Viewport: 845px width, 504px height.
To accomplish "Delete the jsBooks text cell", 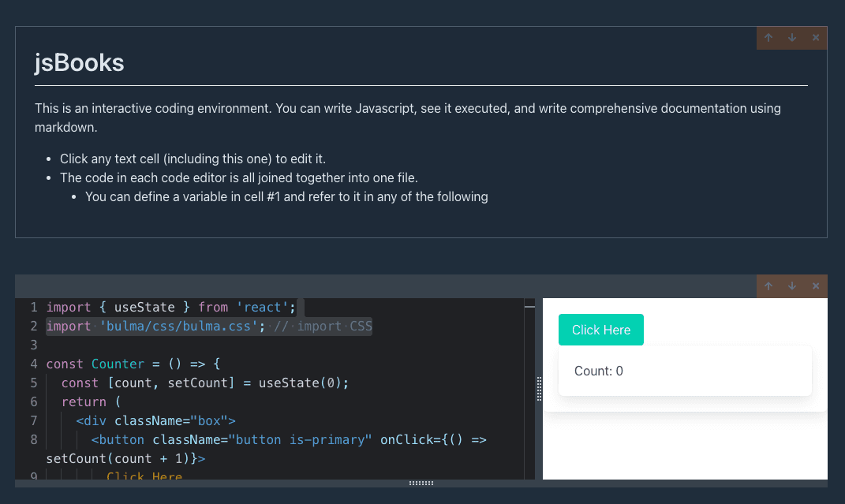I will pos(816,38).
